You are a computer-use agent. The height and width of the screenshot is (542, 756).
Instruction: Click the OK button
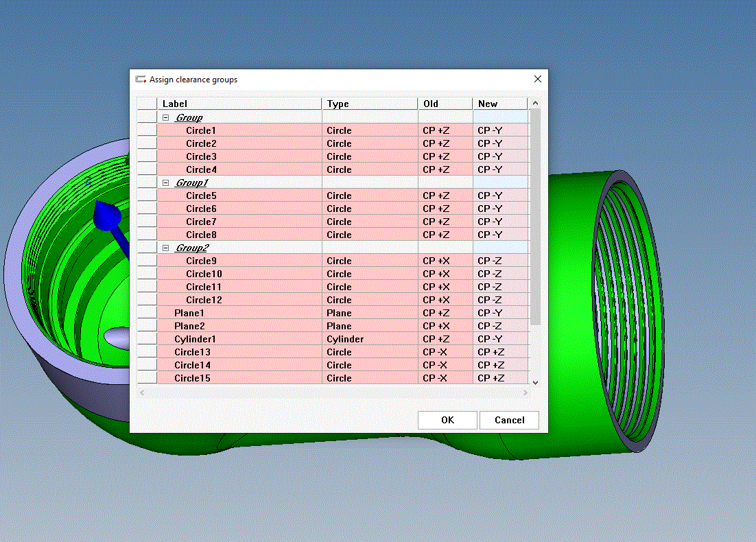(x=447, y=420)
